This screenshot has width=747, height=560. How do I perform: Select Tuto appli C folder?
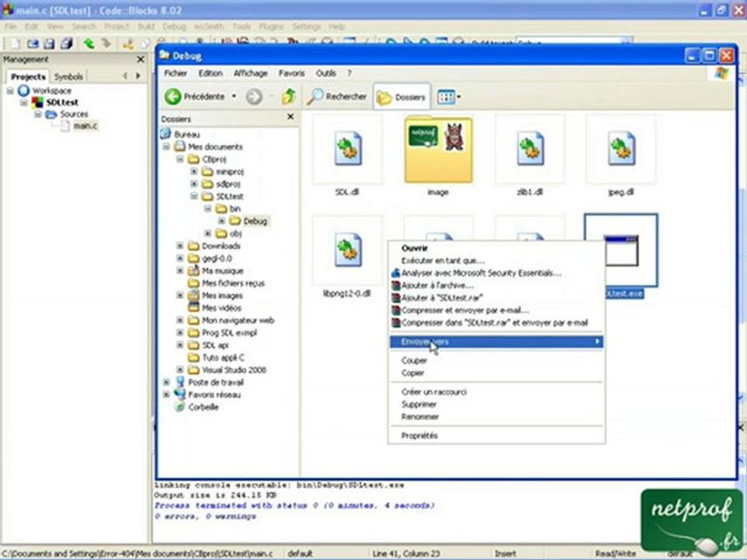coord(223,357)
